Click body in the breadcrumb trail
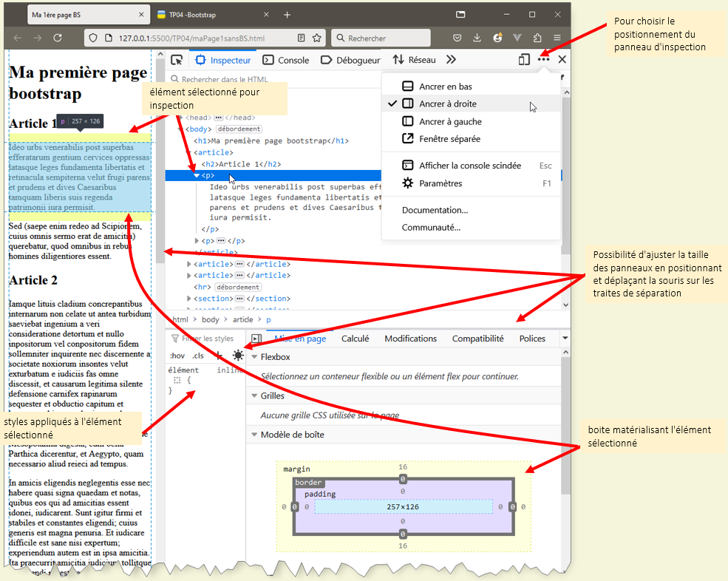This screenshot has width=728, height=581. click(x=211, y=319)
